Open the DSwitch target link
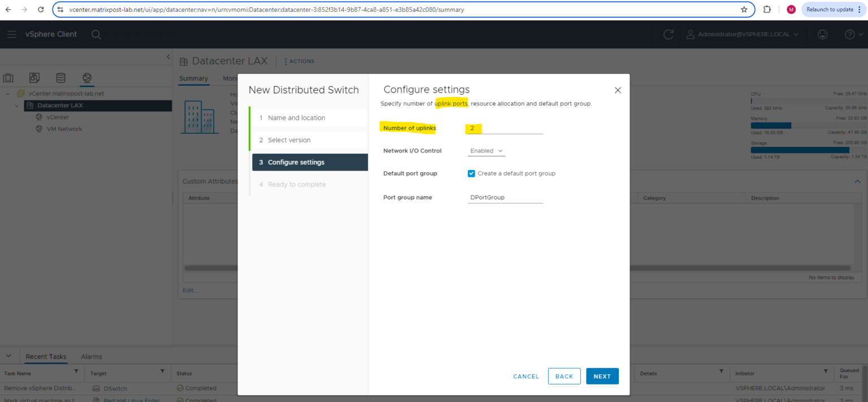Screen dimensions: 868x402 coord(115,388)
